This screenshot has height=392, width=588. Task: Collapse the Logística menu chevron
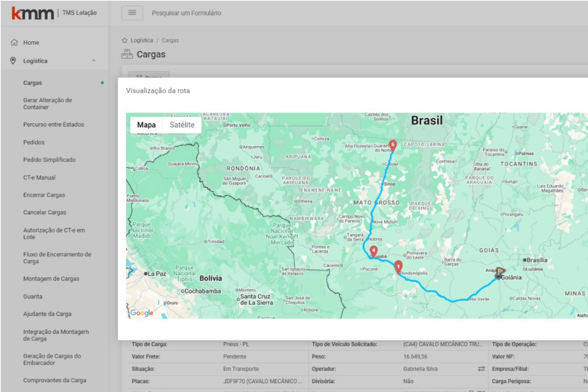tap(93, 60)
